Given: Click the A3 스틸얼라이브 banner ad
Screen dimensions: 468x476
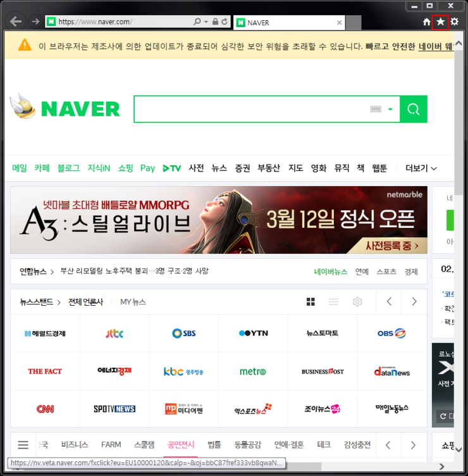Looking at the screenshot, I should tap(219, 220).
